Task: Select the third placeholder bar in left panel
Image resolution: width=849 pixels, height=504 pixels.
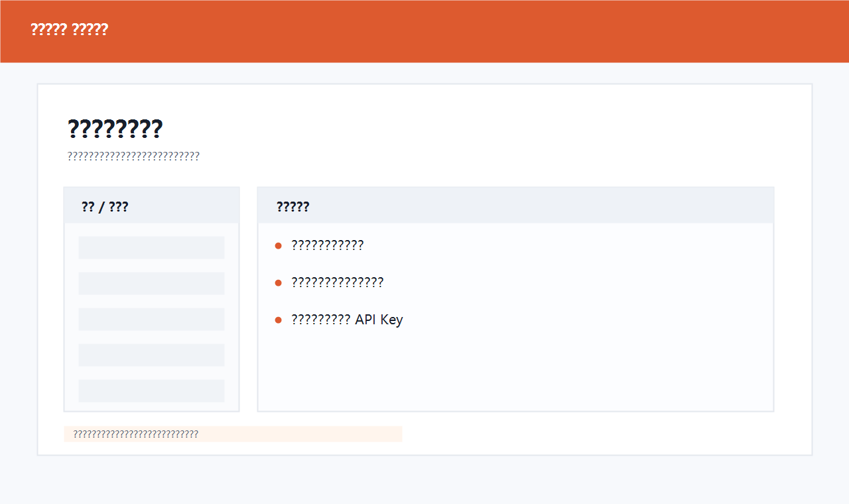Action: point(151,319)
